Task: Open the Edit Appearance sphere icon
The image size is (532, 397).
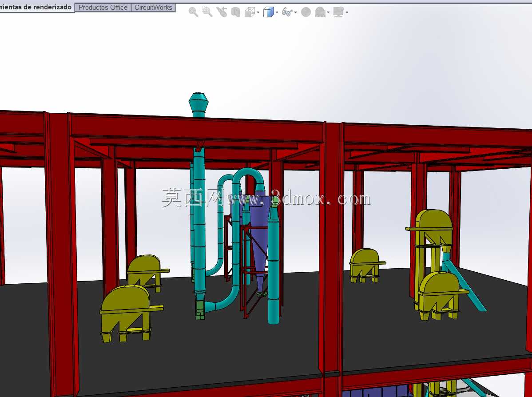Action: click(x=306, y=12)
